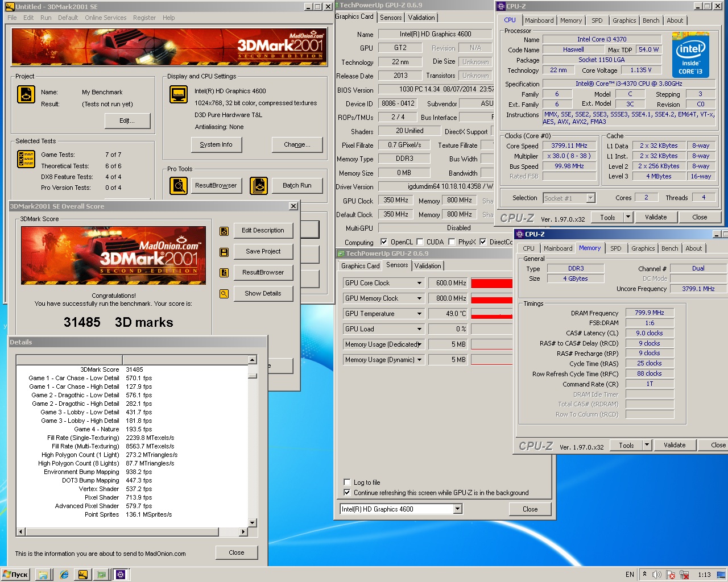The image size is (728, 582).
Task: Open the GPU Memory Clock sensor dropdown
Action: [x=420, y=298]
